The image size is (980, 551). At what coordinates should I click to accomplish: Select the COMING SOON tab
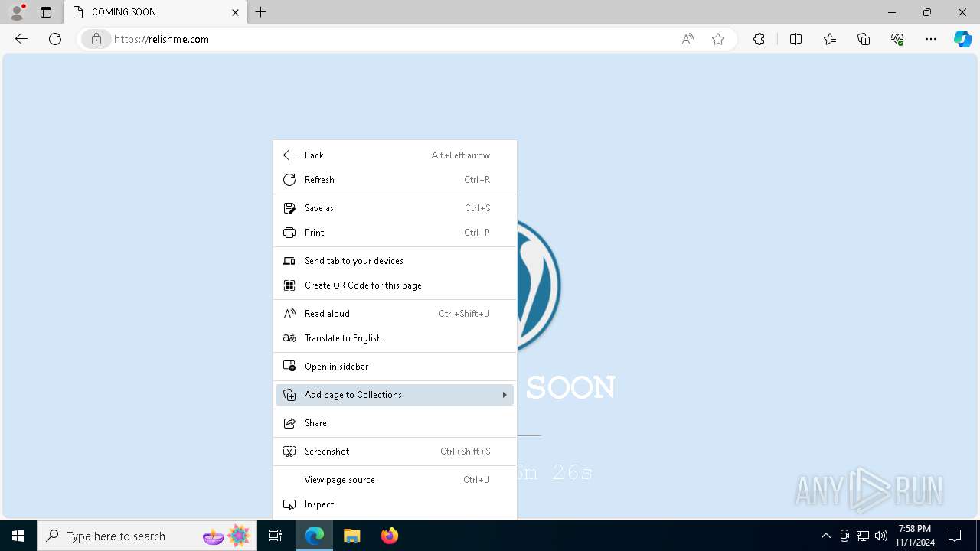point(155,12)
